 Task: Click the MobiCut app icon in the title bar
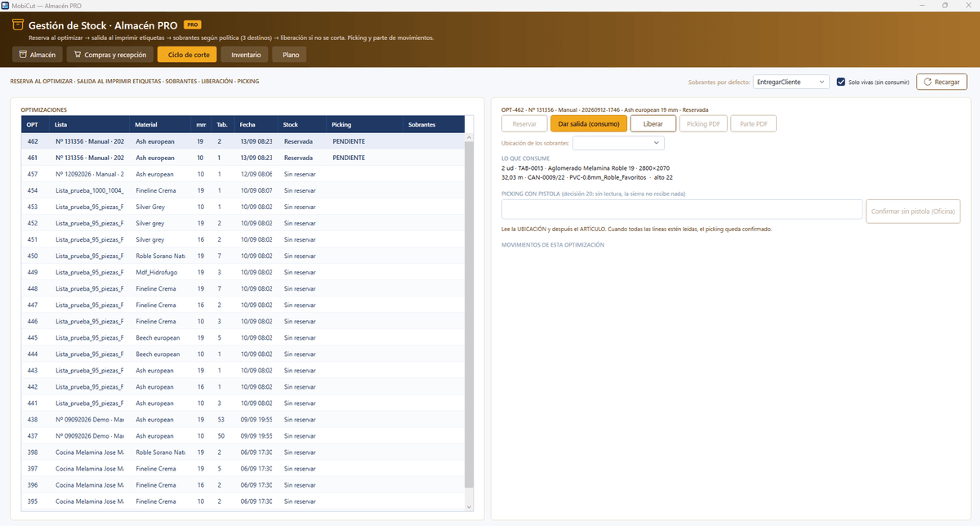tap(6, 5)
